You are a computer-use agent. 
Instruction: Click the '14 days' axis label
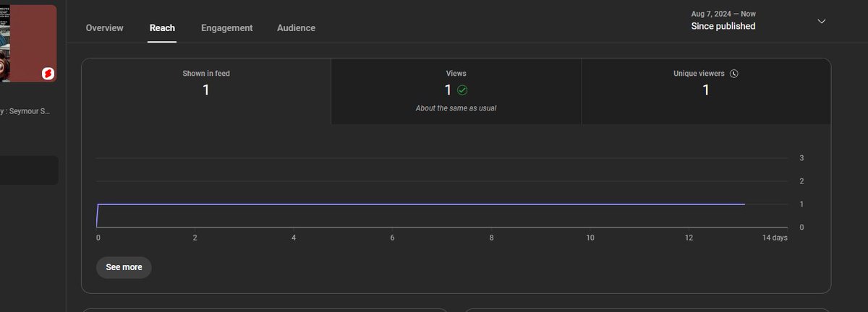(x=775, y=238)
